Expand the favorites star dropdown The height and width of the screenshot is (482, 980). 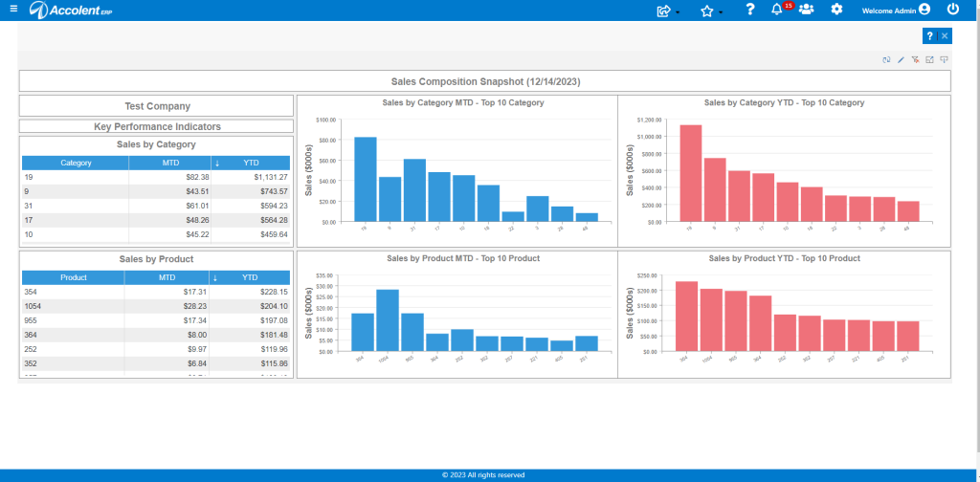[711, 11]
